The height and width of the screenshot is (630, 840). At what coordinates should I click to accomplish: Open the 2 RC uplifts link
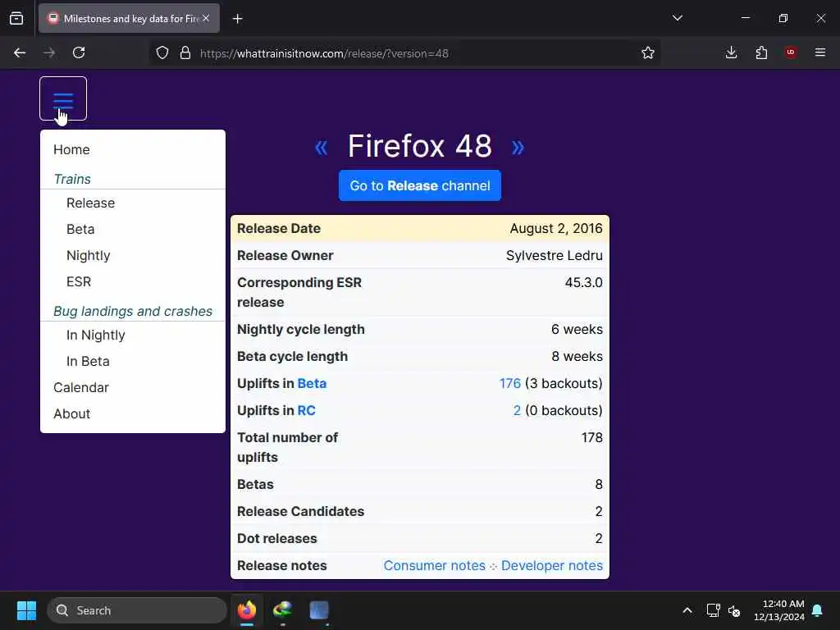tap(517, 410)
